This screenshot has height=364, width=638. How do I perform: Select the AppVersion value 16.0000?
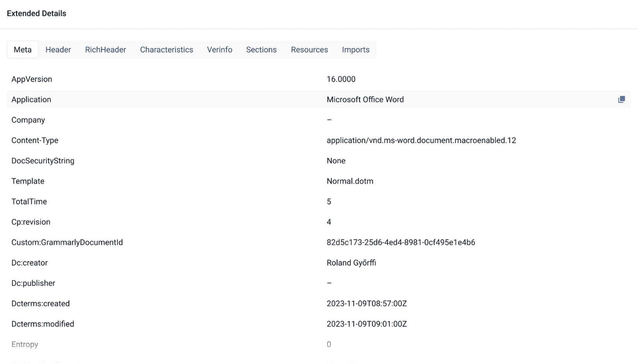pos(341,79)
